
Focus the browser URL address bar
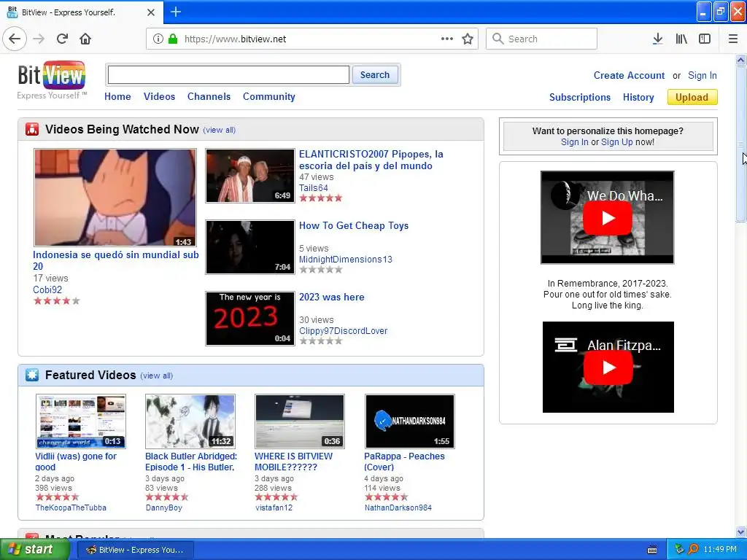[312, 39]
